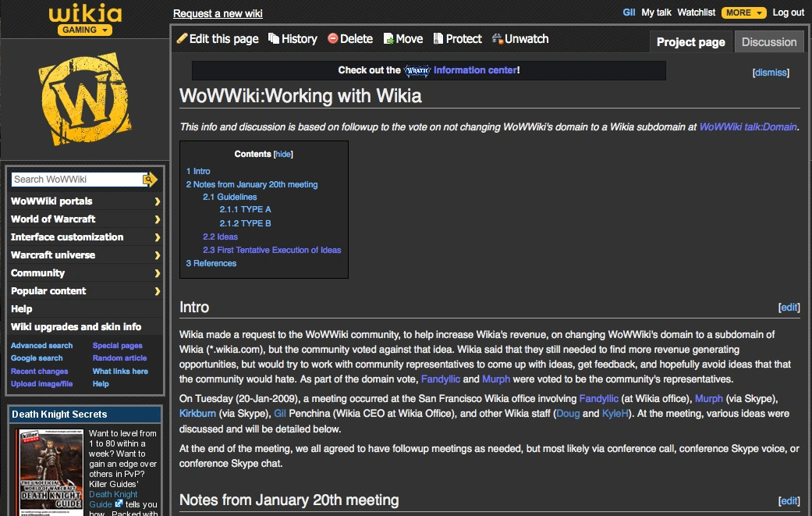
Task: Switch to the Discussion tab
Action: tap(769, 42)
